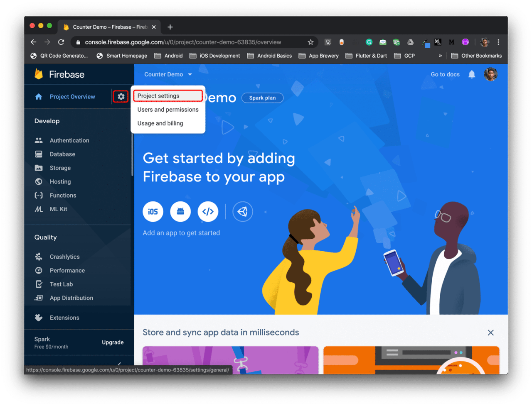Click the Test Lab checklist icon
This screenshot has width=532, height=406.
coord(39,284)
